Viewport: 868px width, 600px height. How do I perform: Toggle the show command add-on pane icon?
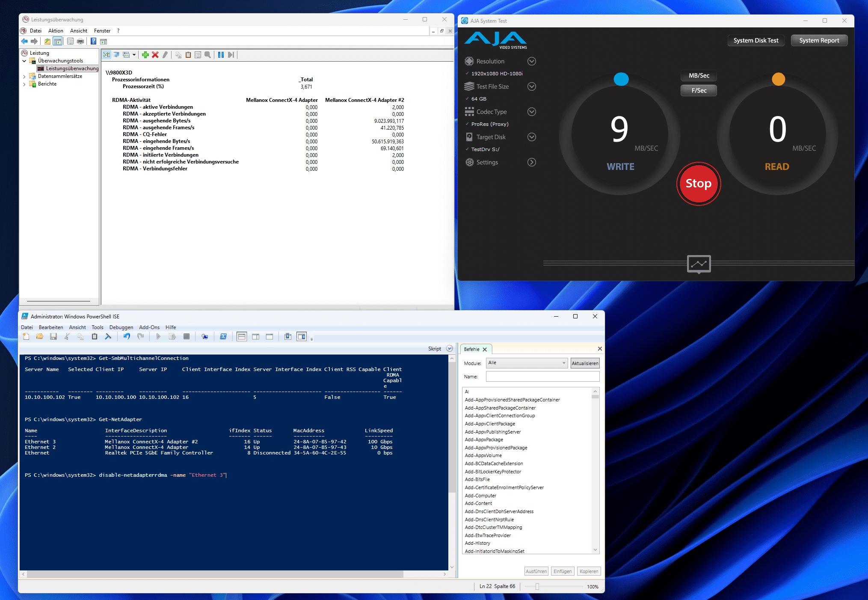pos(302,337)
